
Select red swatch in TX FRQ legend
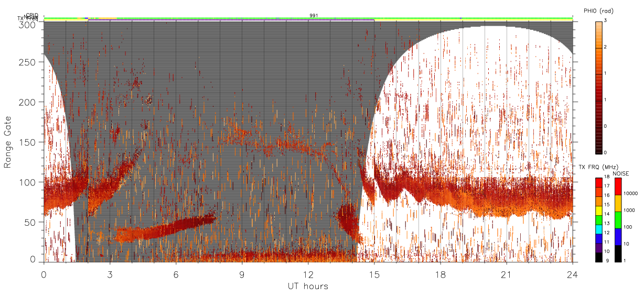599,182
